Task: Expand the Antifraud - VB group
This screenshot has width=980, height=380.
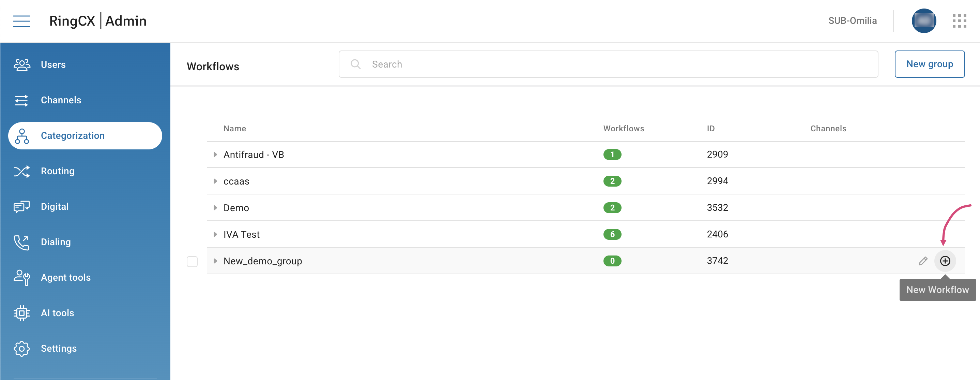Action: point(216,155)
